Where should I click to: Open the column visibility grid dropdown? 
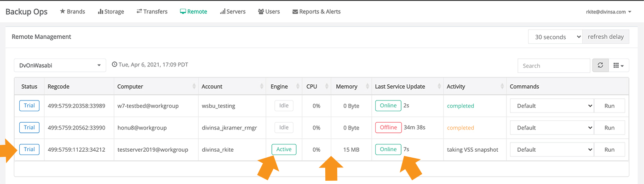[x=619, y=65]
